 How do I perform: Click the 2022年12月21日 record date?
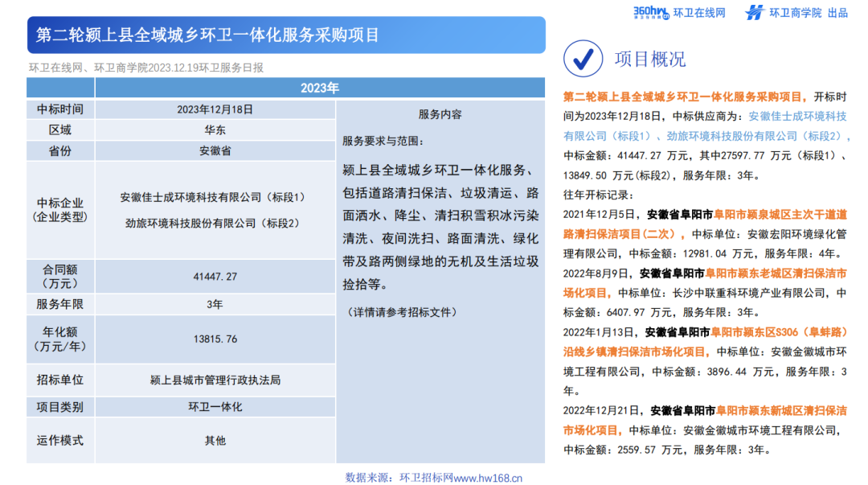[601, 411]
